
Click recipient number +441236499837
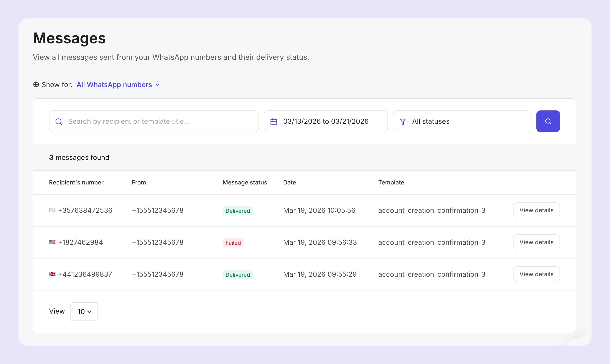pyautogui.click(x=85, y=274)
